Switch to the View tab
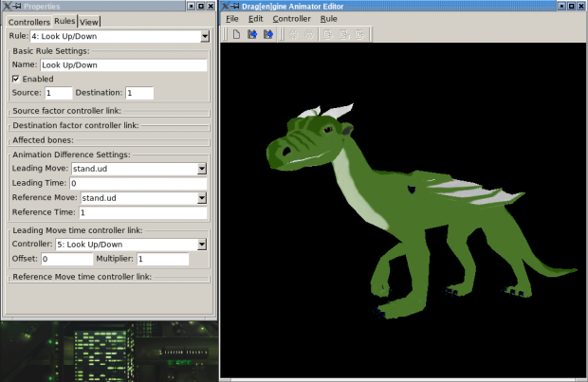The width and height of the screenshot is (588, 382). [x=89, y=22]
